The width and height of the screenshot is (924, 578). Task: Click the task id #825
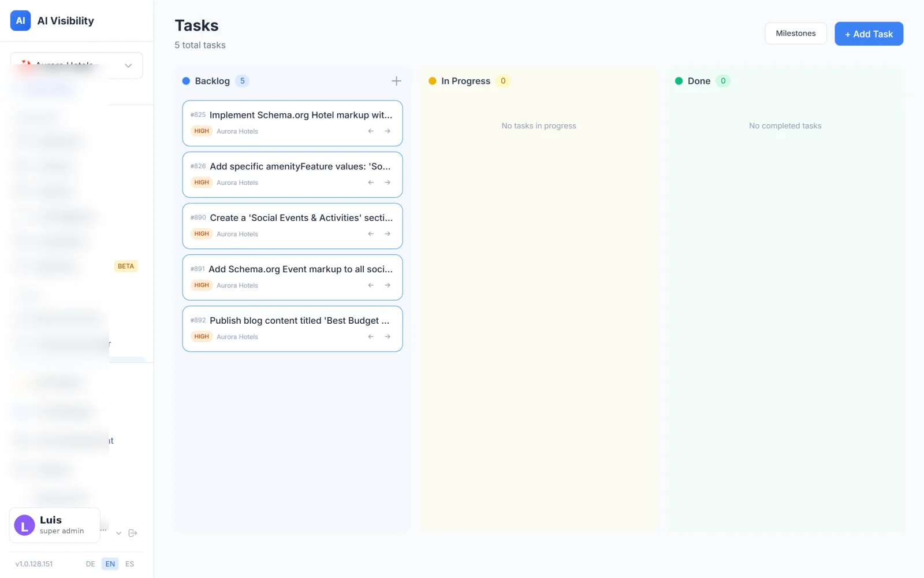click(x=198, y=115)
